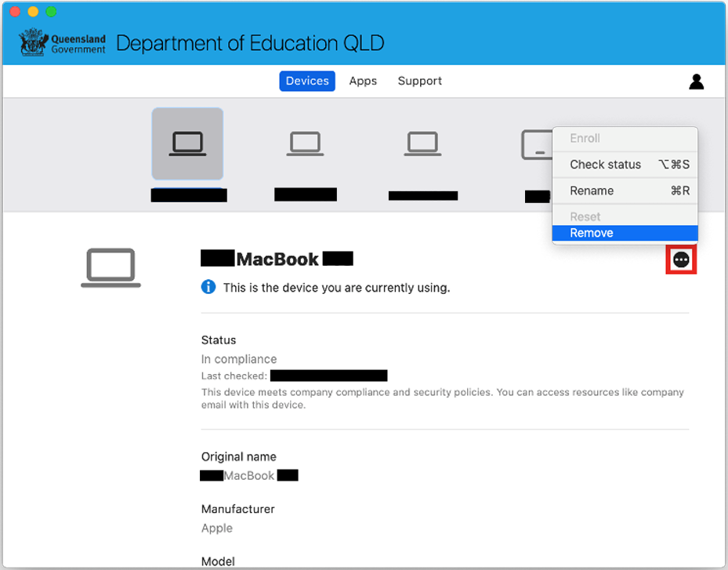
Task: Click the disabled Enroll menu entry
Action: tap(625, 139)
